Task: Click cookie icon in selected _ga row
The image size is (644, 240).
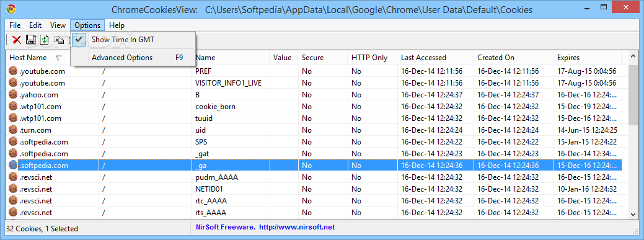Action: click(x=14, y=166)
